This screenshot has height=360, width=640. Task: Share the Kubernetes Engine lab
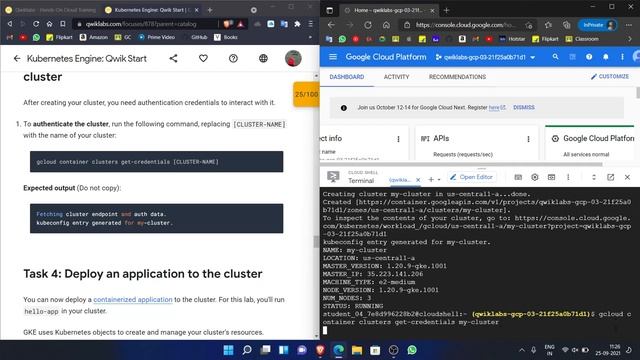(x=173, y=58)
